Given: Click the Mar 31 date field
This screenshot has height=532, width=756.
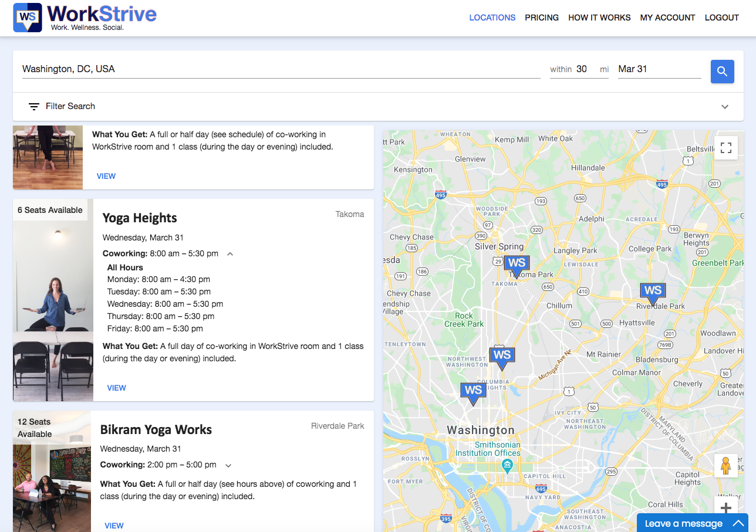Looking at the screenshot, I should (x=659, y=69).
